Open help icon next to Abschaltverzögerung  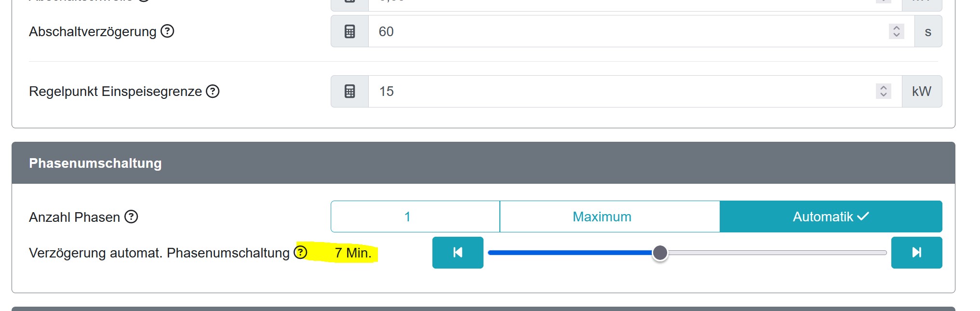[167, 31]
